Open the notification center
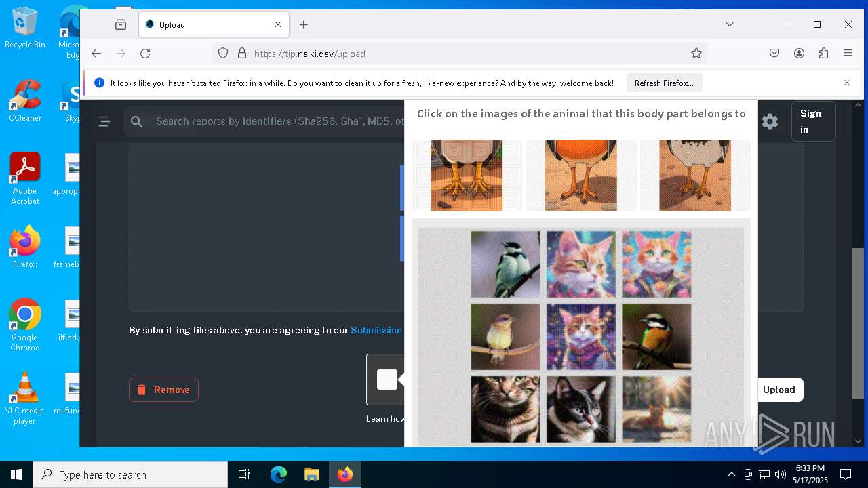 tap(846, 474)
